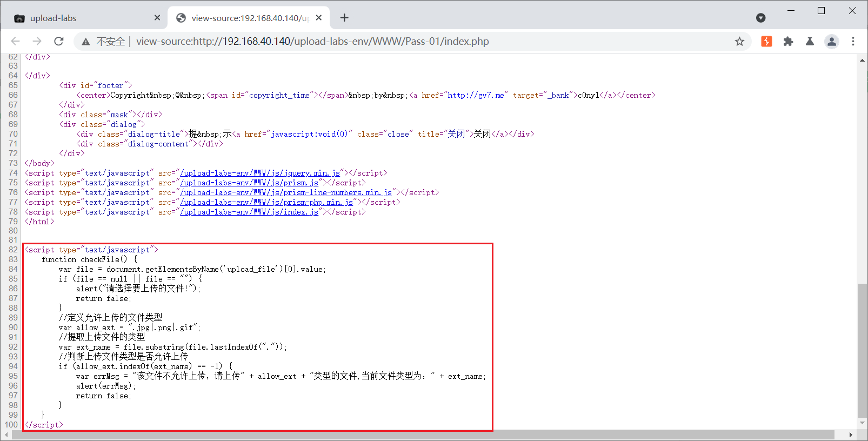
Task: Open the prism-php.min.js link
Action: (266, 203)
